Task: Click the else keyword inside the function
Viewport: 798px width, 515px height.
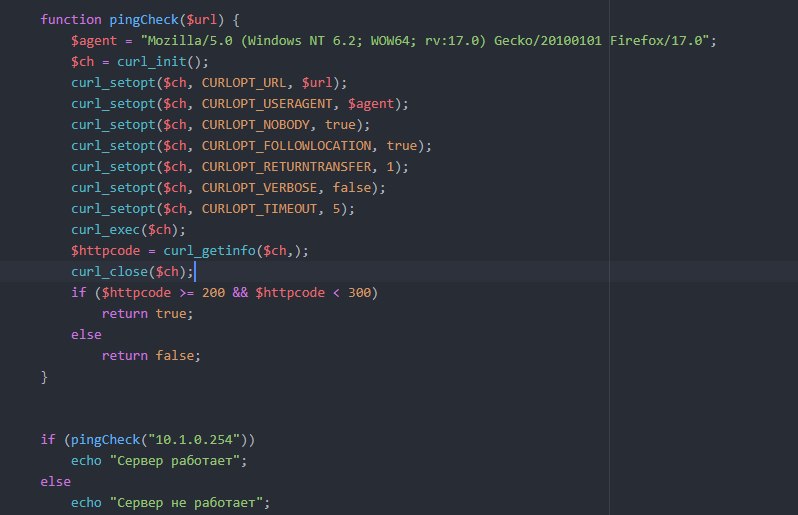Action: (87, 335)
